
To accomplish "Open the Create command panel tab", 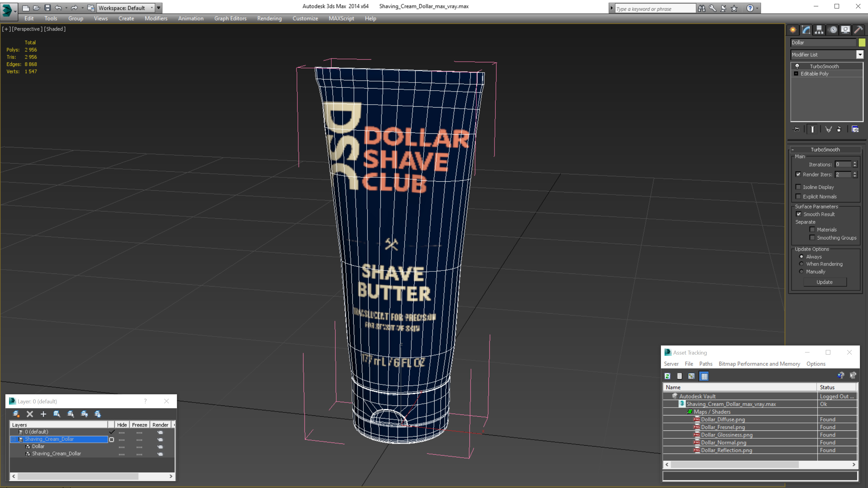I will point(793,30).
